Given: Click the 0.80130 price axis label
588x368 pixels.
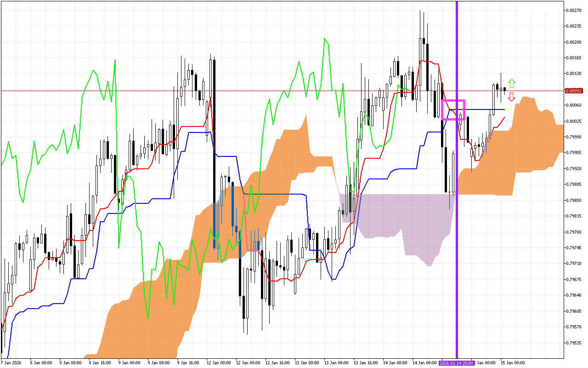Looking at the screenshot, I should (573, 74).
